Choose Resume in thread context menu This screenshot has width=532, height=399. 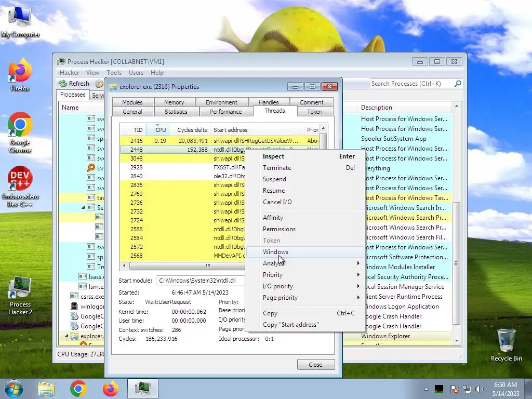pos(304,191)
